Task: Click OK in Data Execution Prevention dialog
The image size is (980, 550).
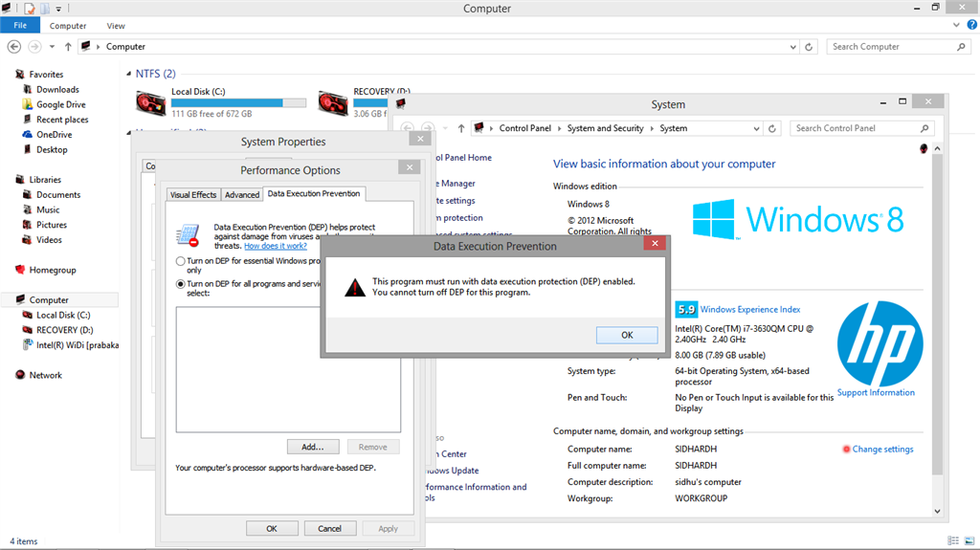Action: (626, 335)
